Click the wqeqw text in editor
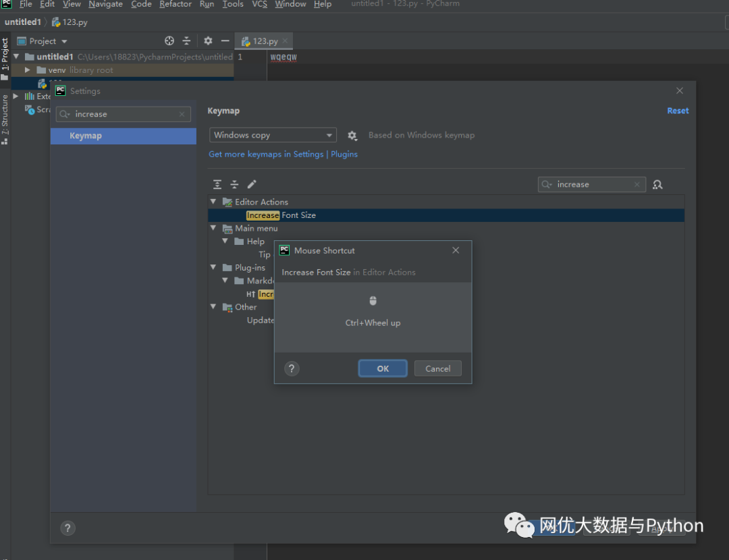This screenshot has width=729, height=560. click(283, 57)
